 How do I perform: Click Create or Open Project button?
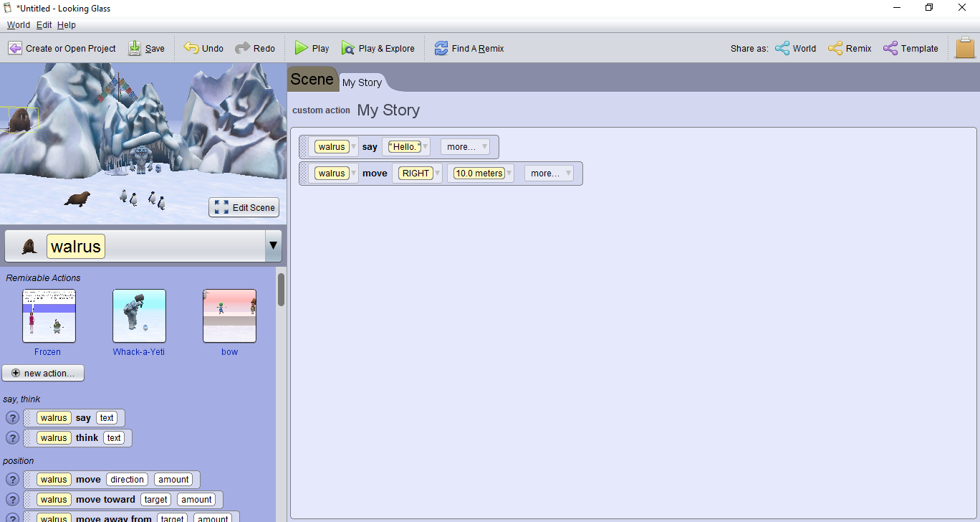[62, 48]
